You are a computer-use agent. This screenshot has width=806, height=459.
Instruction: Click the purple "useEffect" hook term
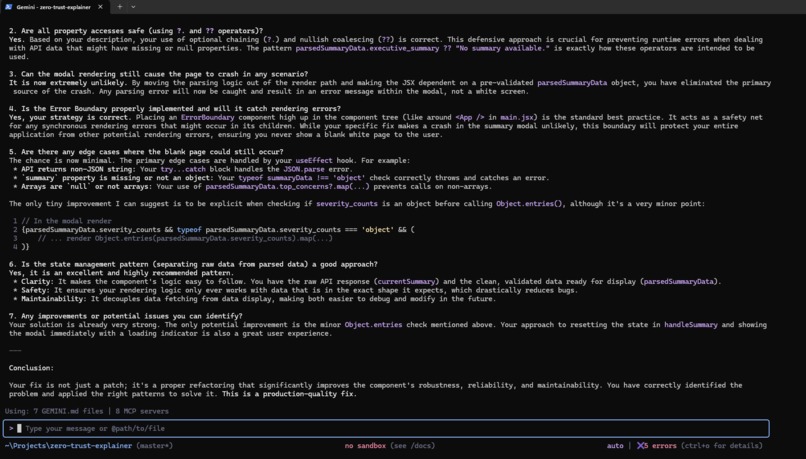coord(314,160)
